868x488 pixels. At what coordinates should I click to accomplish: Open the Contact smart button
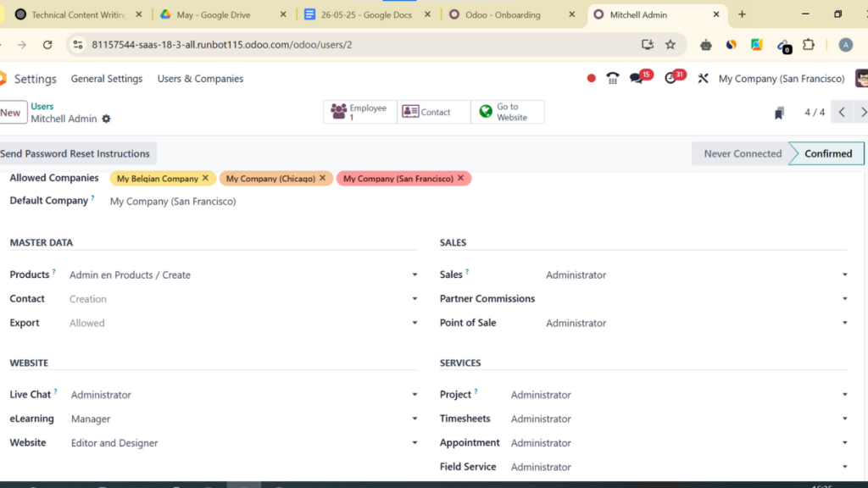[x=433, y=112]
